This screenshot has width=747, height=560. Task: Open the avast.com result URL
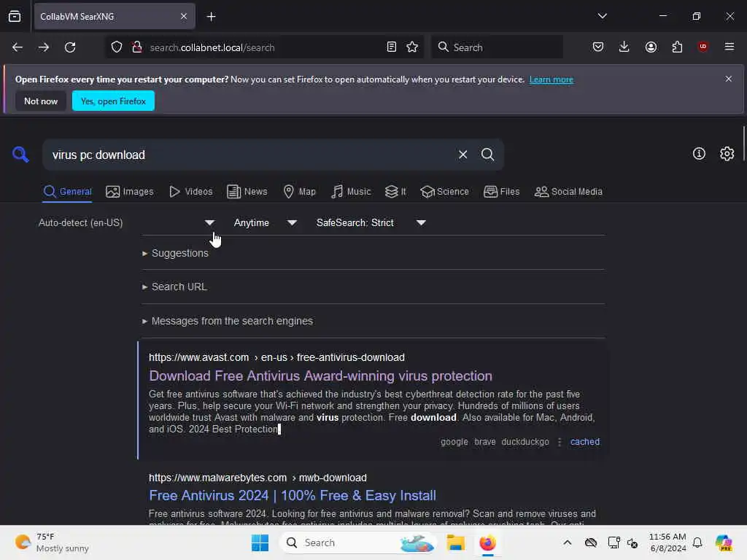coord(276,357)
